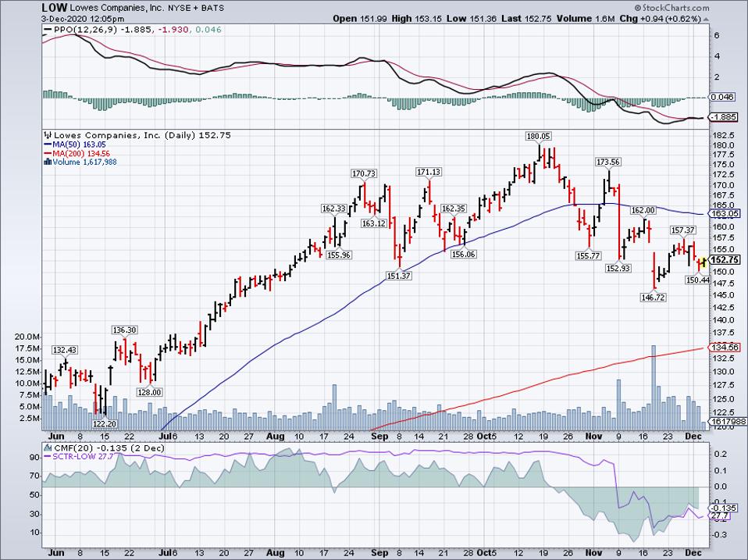Select the SCTR-LOW 27.7 legend entry
748x560 pixels.
pyautogui.click(x=78, y=457)
